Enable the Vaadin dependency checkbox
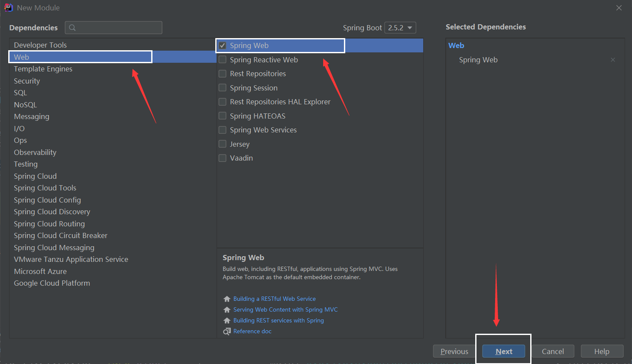The image size is (632, 364). coord(223,158)
